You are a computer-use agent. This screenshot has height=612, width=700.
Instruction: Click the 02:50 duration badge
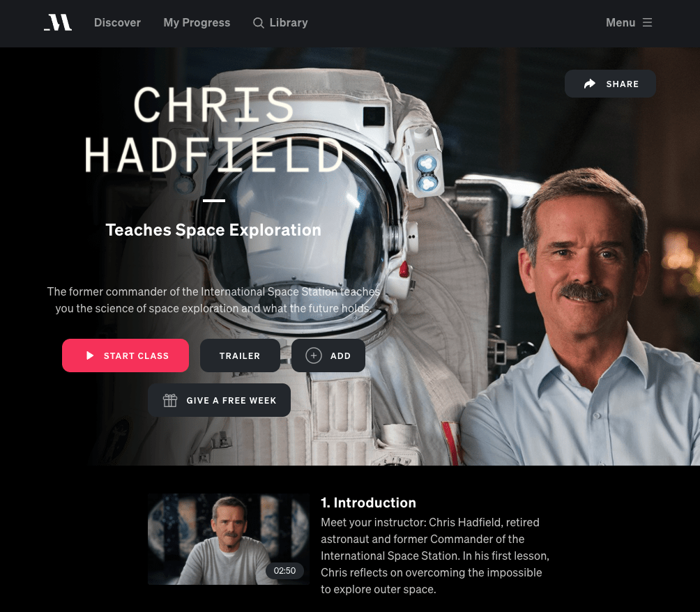pyautogui.click(x=284, y=570)
